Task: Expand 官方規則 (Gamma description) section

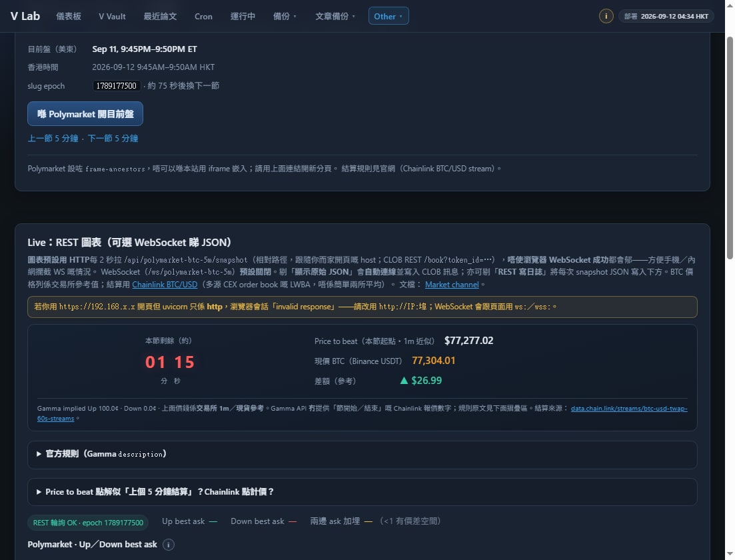Action: [362, 454]
